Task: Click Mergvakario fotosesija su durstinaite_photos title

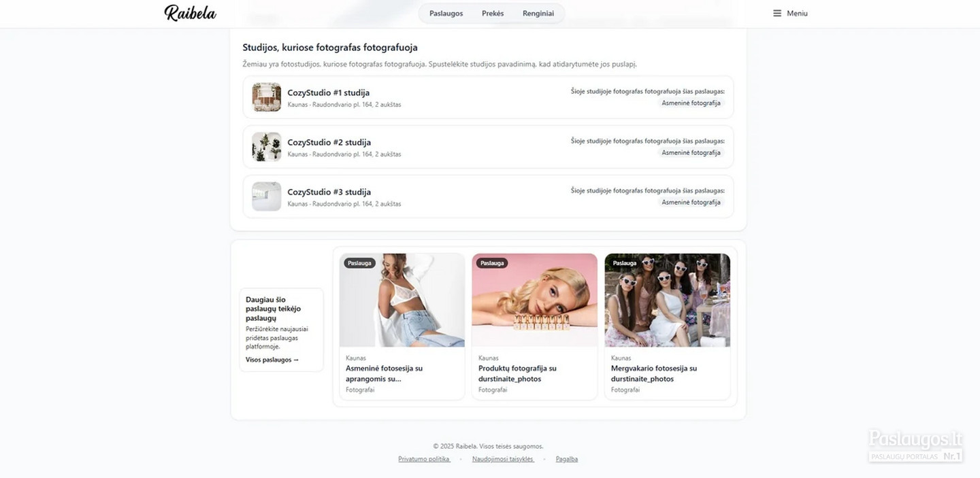Action: point(654,373)
